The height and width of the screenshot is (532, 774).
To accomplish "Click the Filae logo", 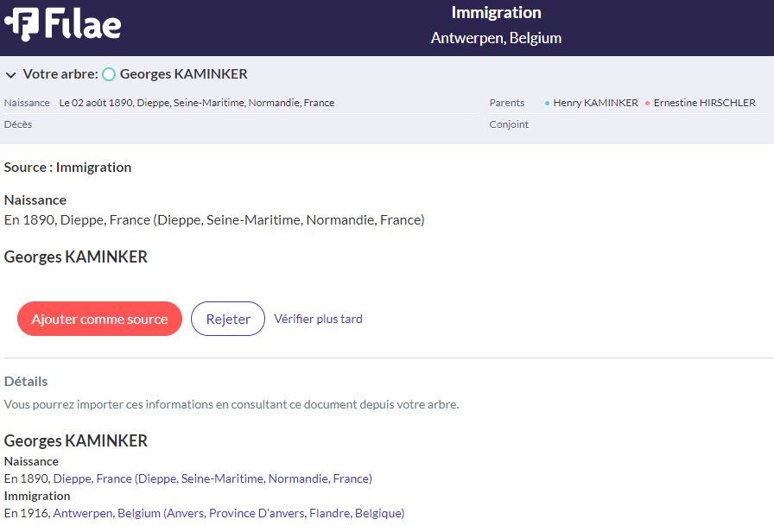I will pyautogui.click(x=63, y=23).
